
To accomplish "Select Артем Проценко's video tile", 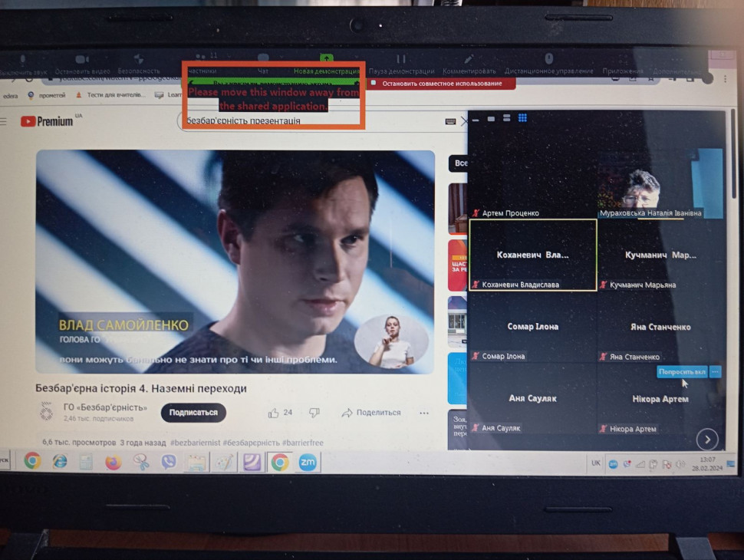I will [533, 183].
